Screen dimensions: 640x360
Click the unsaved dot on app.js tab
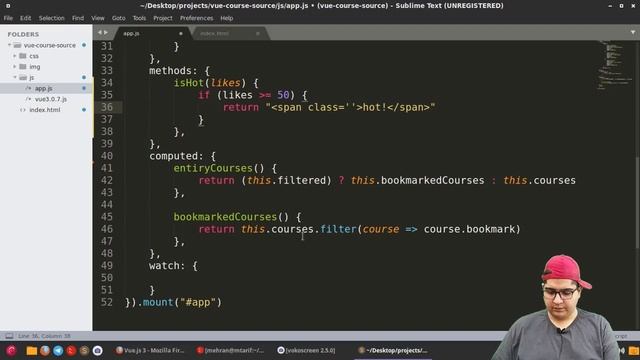tap(181, 33)
